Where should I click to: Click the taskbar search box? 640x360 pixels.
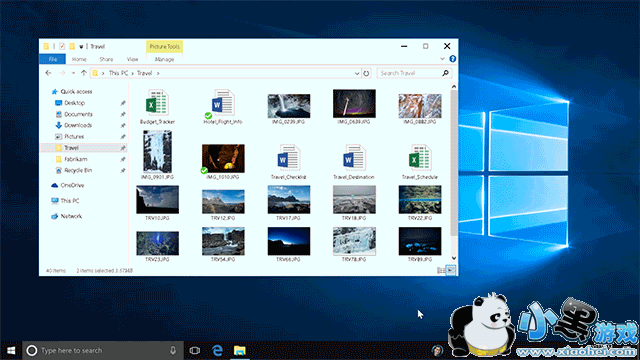point(102,351)
